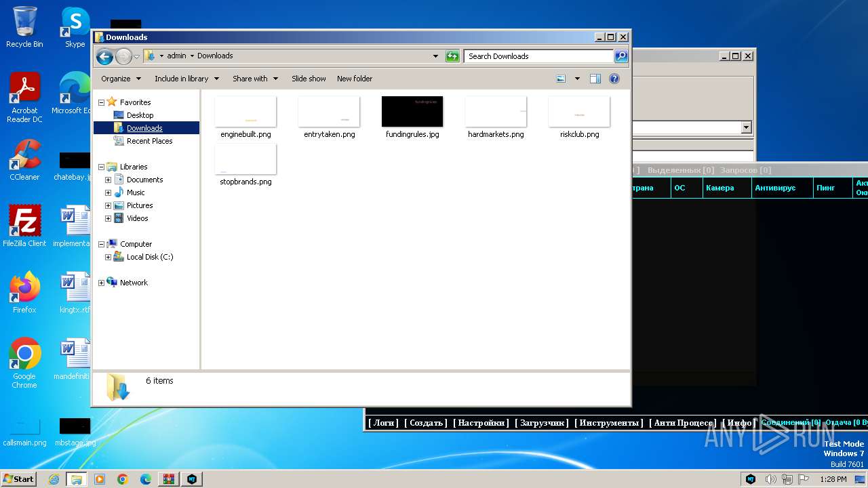Open the [ Загрузчик ] tab in dark window

541,422
